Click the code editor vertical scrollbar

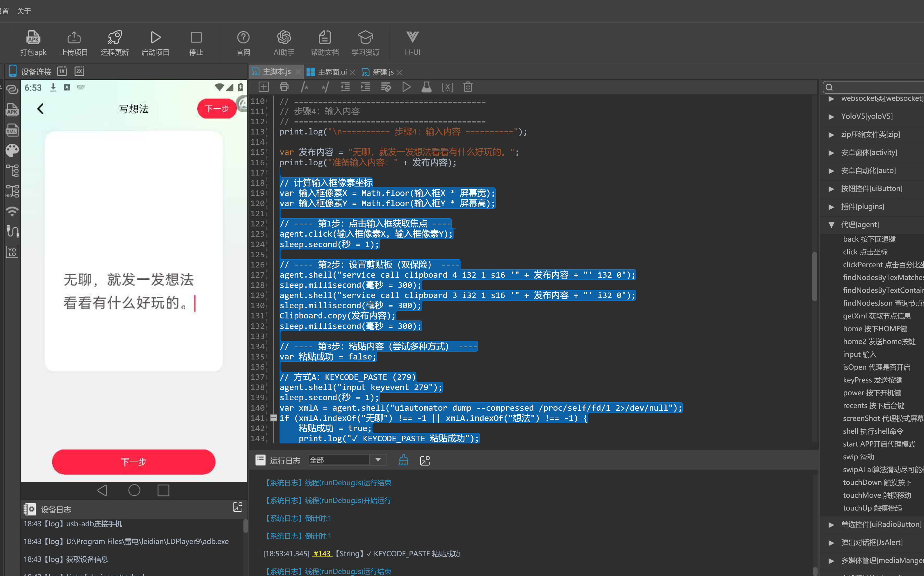pos(815,276)
